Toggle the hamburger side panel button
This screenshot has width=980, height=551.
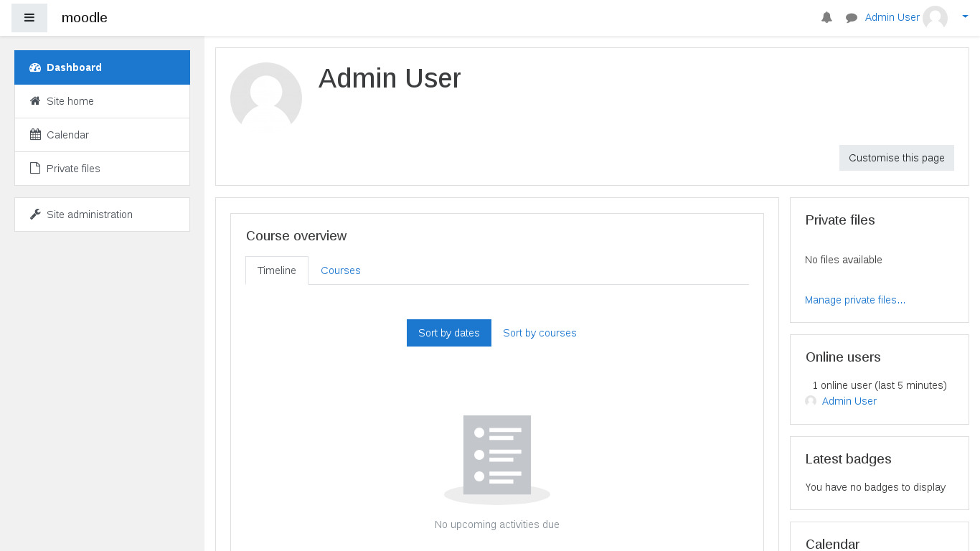[x=29, y=18]
